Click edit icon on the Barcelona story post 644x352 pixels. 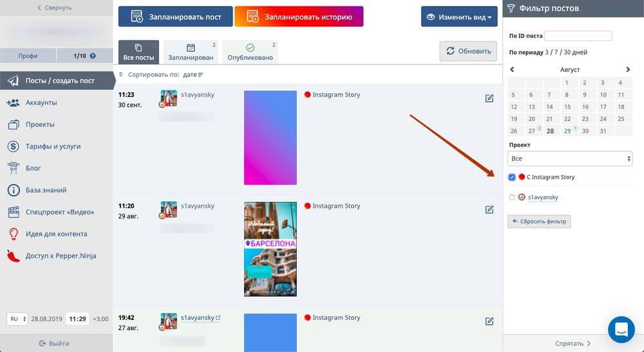coord(489,209)
